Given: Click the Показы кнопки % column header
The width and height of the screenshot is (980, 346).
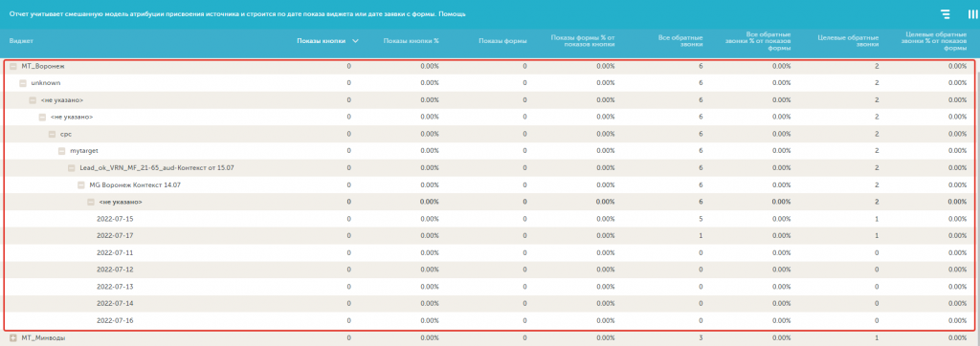Looking at the screenshot, I should [x=412, y=40].
